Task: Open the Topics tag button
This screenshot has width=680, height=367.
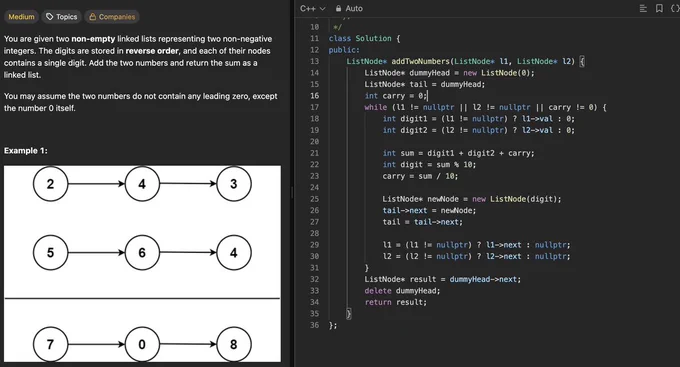Action: tap(62, 16)
